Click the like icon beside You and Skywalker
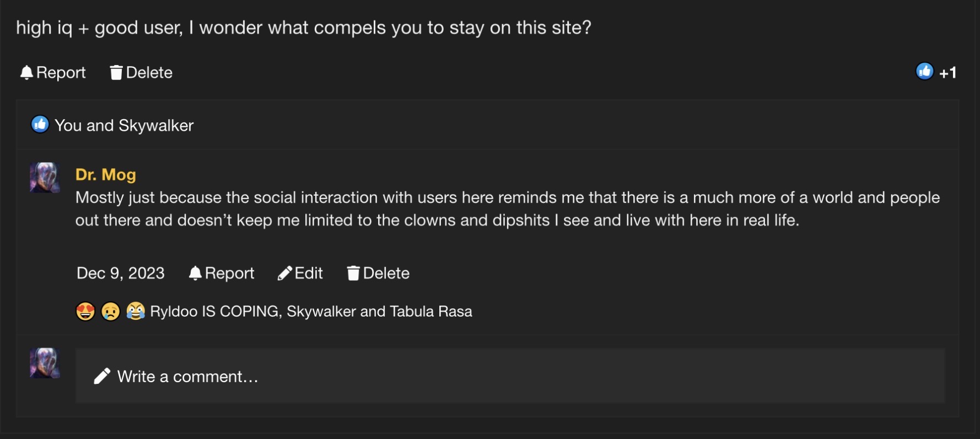980x439 pixels. pyautogui.click(x=40, y=125)
